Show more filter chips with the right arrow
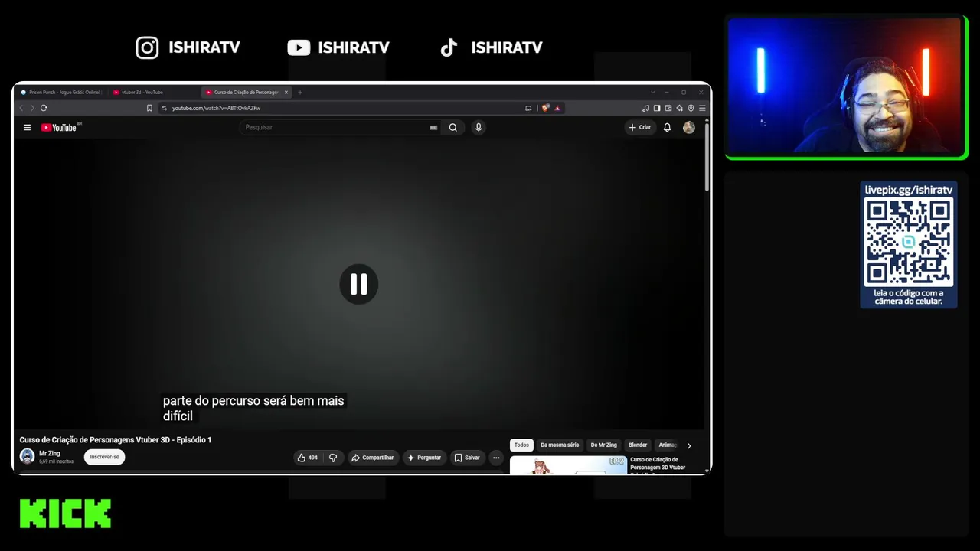This screenshot has width=980, height=551. point(688,445)
